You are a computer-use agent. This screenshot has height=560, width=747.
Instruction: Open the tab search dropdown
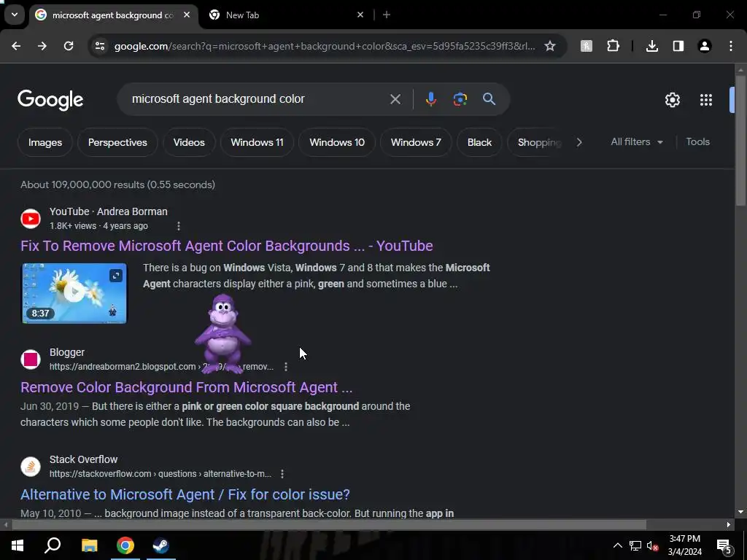15,15
